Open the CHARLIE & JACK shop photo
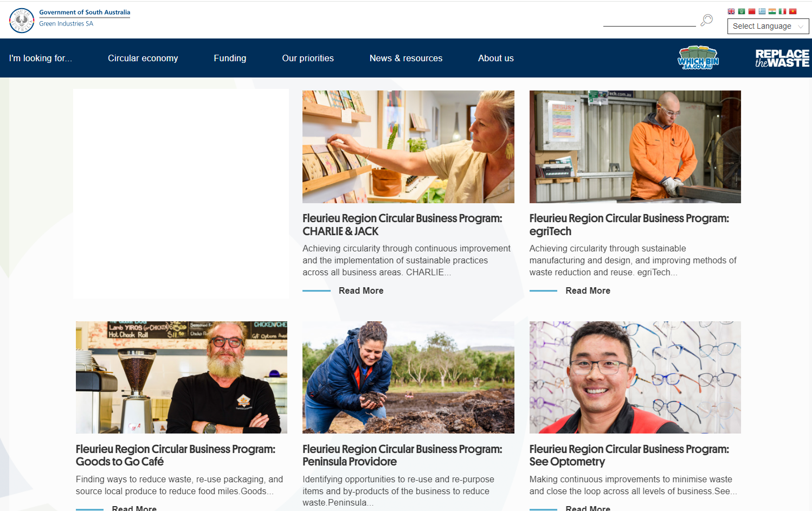812x511 pixels. pos(408,147)
